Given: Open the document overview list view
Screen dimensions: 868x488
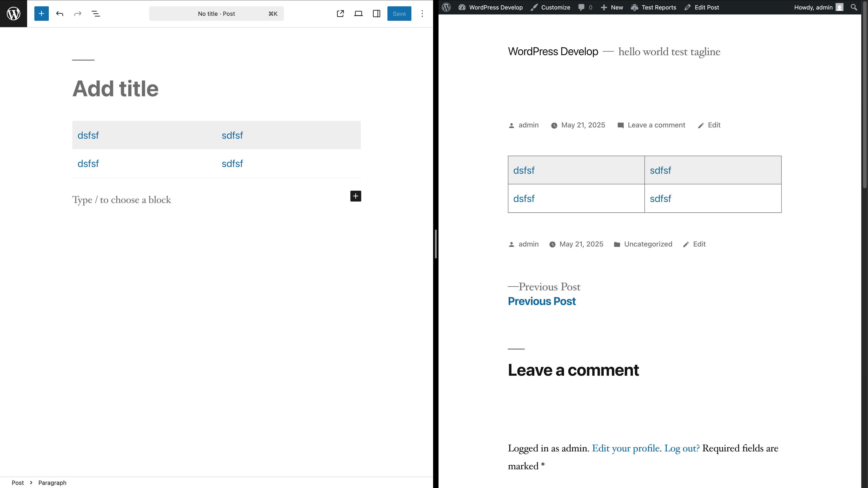Looking at the screenshot, I should pos(96,14).
